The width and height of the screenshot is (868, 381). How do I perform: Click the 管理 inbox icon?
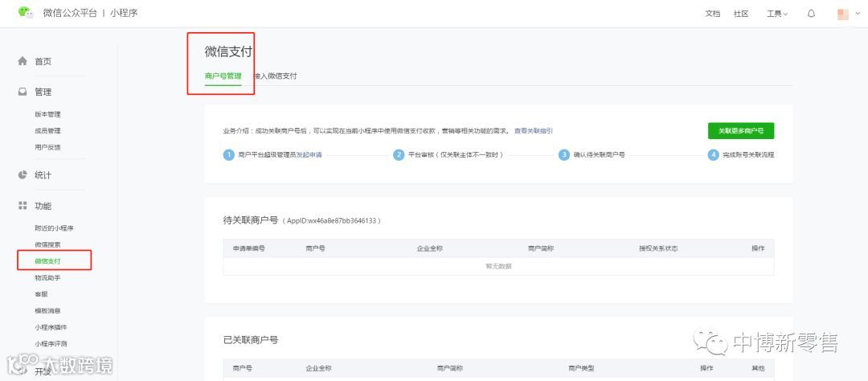pyautogui.click(x=23, y=92)
